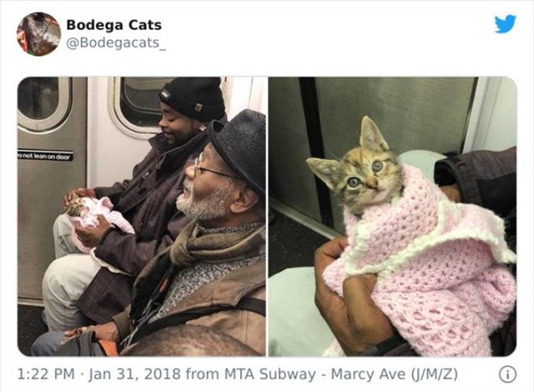Click the small kitten bundle in left photo
This screenshot has height=392, width=534.
pyautogui.click(x=90, y=211)
